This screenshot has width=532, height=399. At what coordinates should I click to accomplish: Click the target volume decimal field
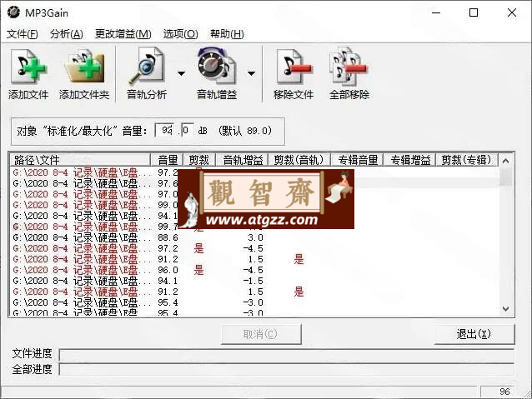point(188,130)
